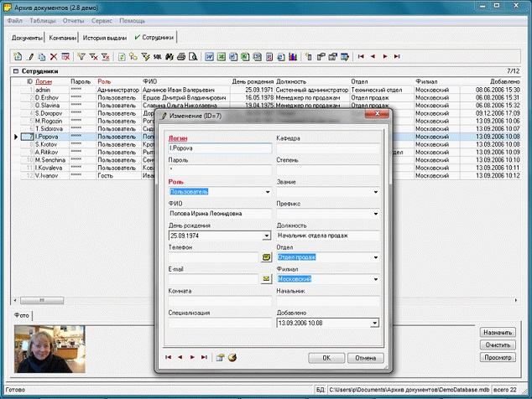Screen dimensions: 532x399
Task: Go to first record in dialog navigation
Action: click(170, 357)
